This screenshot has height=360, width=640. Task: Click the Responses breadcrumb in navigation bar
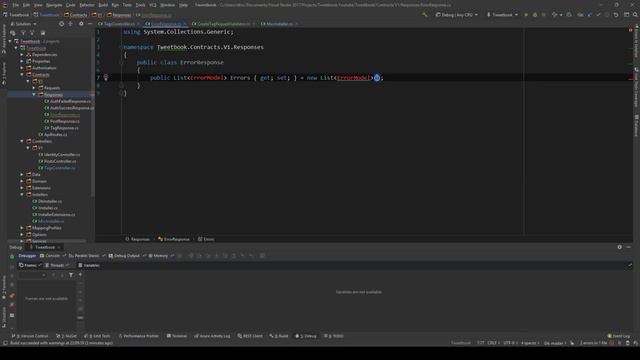[119, 15]
